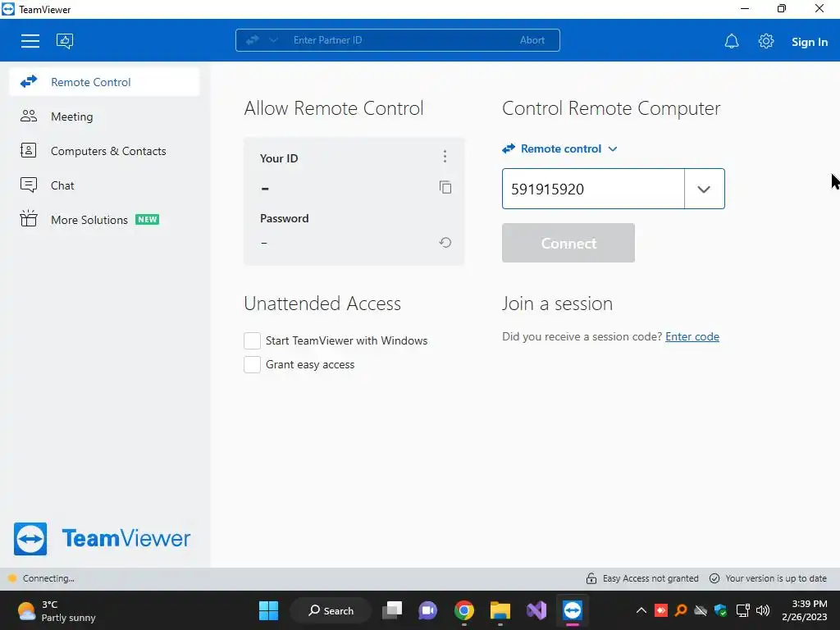Image resolution: width=840 pixels, height=630 pixels.
Task: Click the taskbar Search button
Action: (x=331, y=610)
